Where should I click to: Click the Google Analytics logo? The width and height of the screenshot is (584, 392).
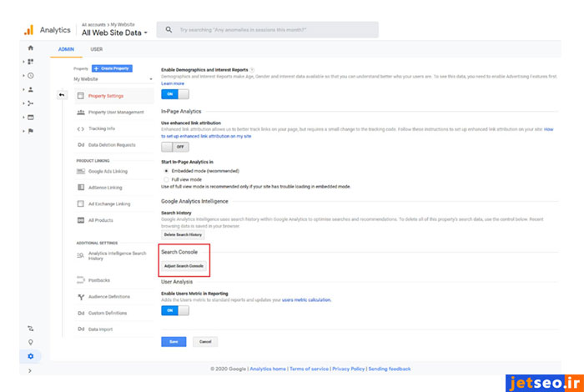click(28, 29)
